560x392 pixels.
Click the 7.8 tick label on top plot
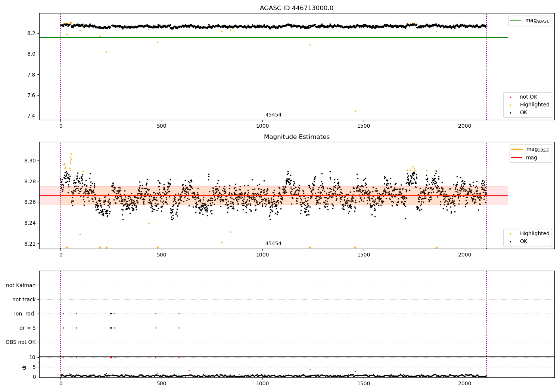tap(31, 75)
